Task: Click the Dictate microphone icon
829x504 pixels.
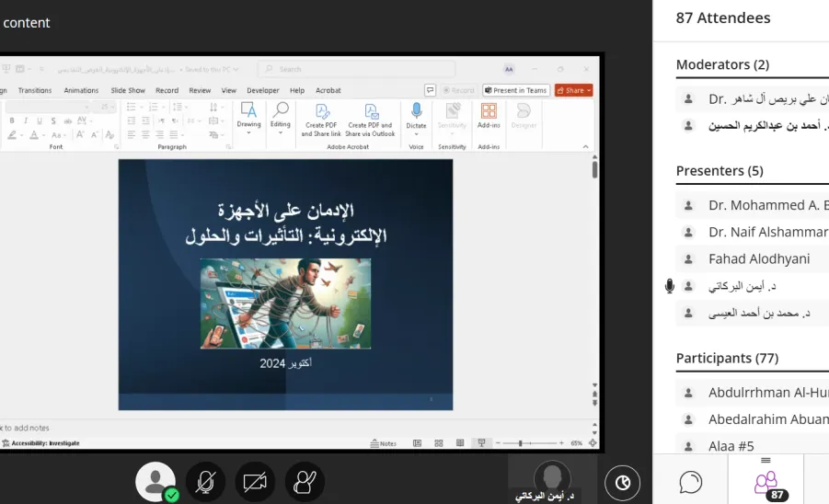Action: click(416, 110)
